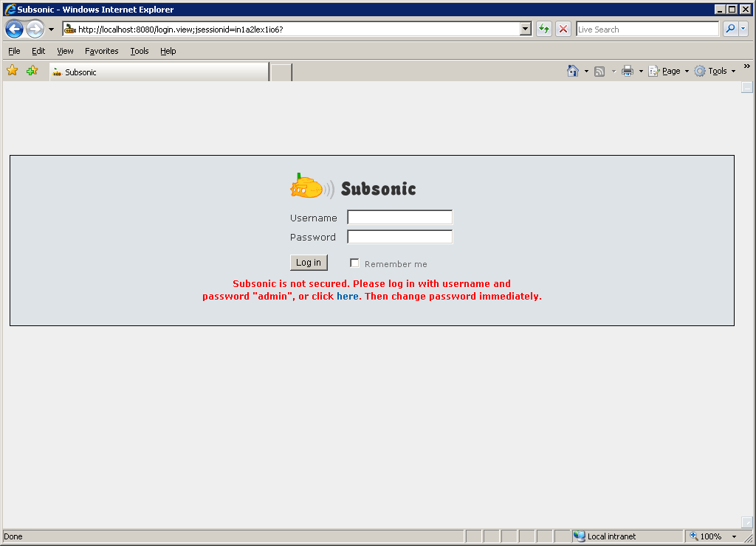Maximize the Internet Explorer window
The image size is (756, 546).
[x=732, y=9]
